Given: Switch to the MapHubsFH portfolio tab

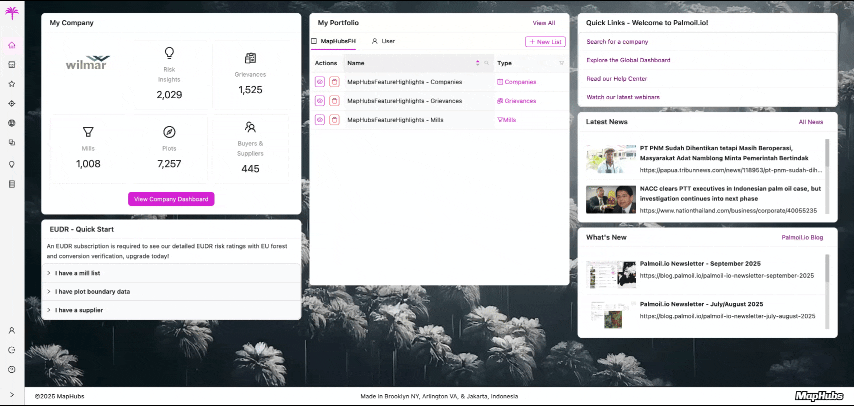Looking at the screenshot, I should pyautogui.click(x=333, y=41).
